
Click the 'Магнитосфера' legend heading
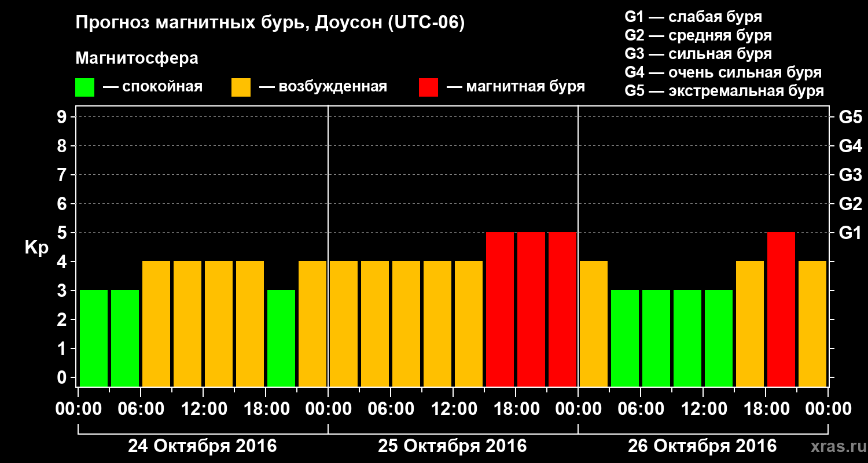(137, 58)
